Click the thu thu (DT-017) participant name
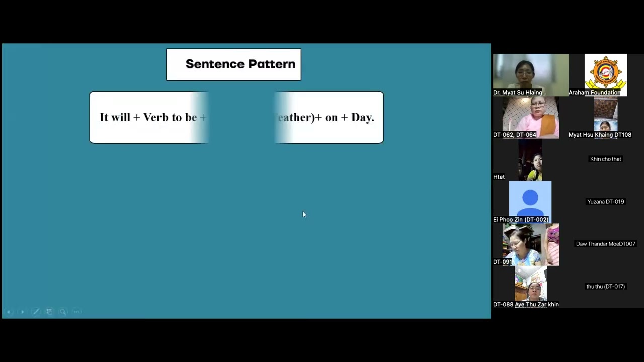The height and width of the screenshot is (362, 644). (606, 286)
